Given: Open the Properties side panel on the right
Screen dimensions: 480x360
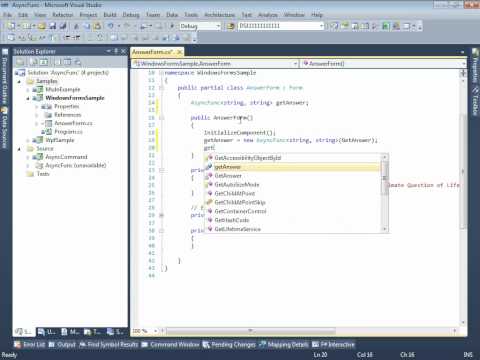Looking at the screenshot, I should (475, 66).
